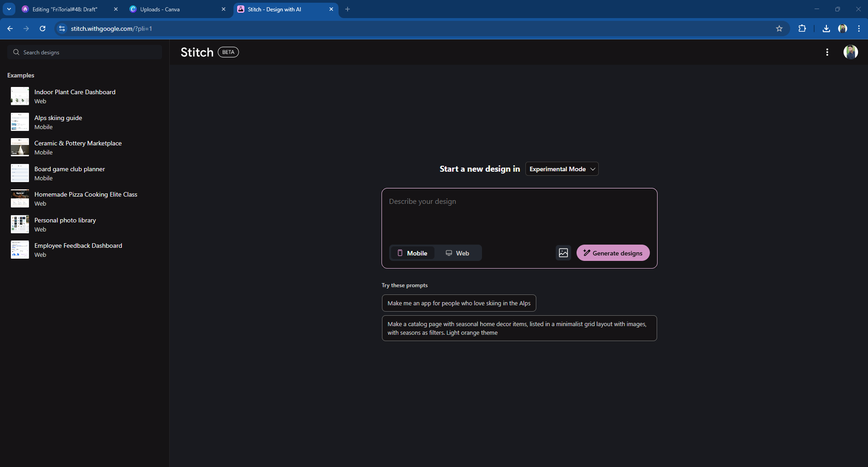Select the Homemade Pizza Cooking Elite Class title
The image size is (868, 467).
(86, 194)
